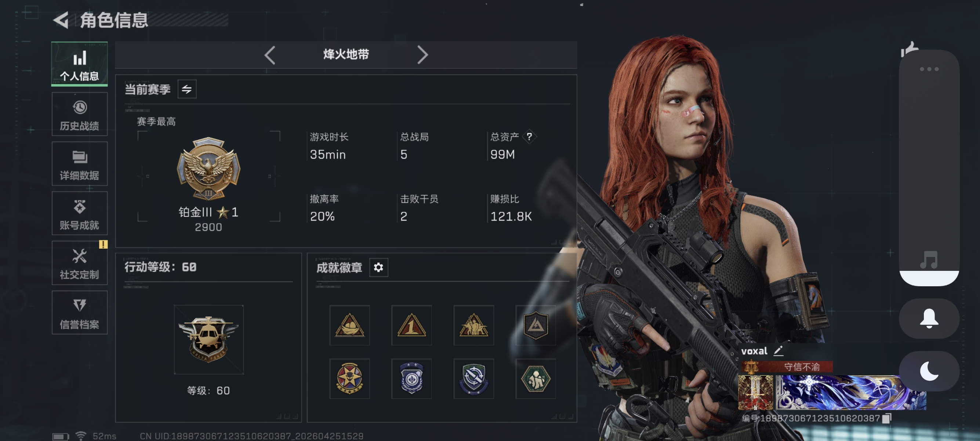Viewport: 980px width, 441px height.
Task: Click the 守信不渝 title banner
Action: pos(787,367)
